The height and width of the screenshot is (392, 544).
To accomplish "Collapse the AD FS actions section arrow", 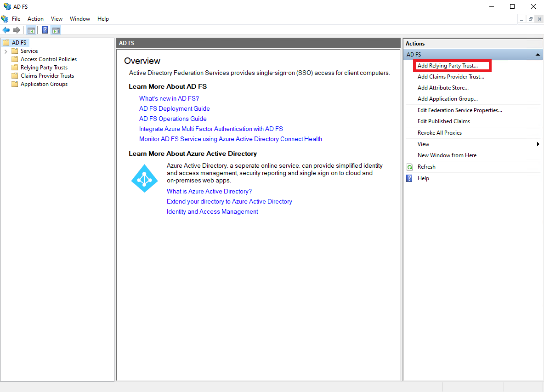I will click(538, 55).
